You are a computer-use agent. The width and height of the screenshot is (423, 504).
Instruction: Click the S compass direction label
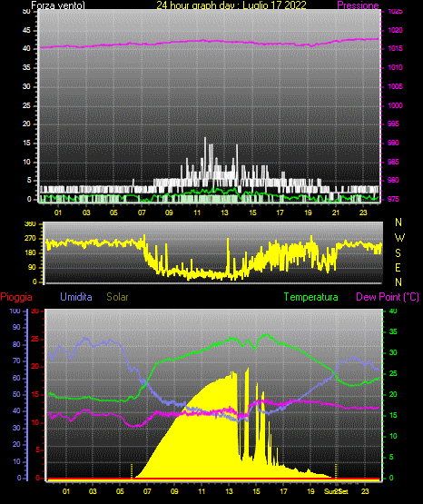click(398, 253)
